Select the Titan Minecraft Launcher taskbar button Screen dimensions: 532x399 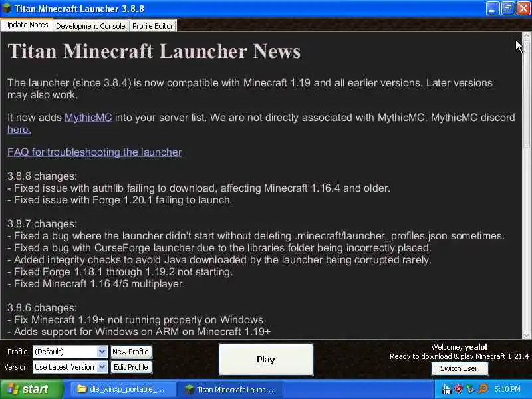pos(230,389)
